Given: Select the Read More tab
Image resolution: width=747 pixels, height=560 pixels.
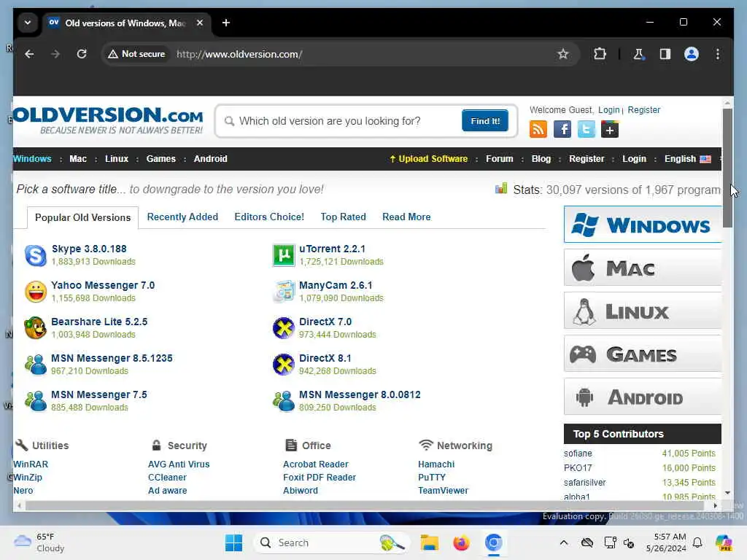Looking at the screenshot, I should coord(406,217).
